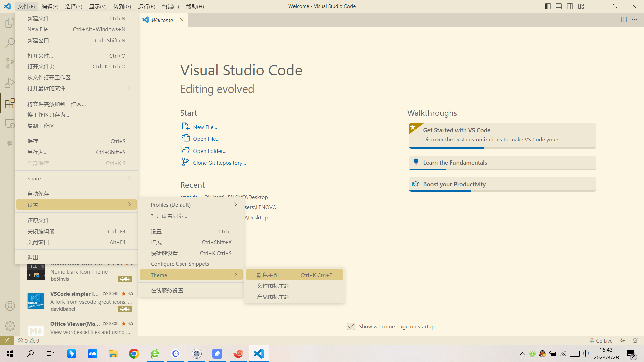Start Go Live server from status bar

(601, 341)
